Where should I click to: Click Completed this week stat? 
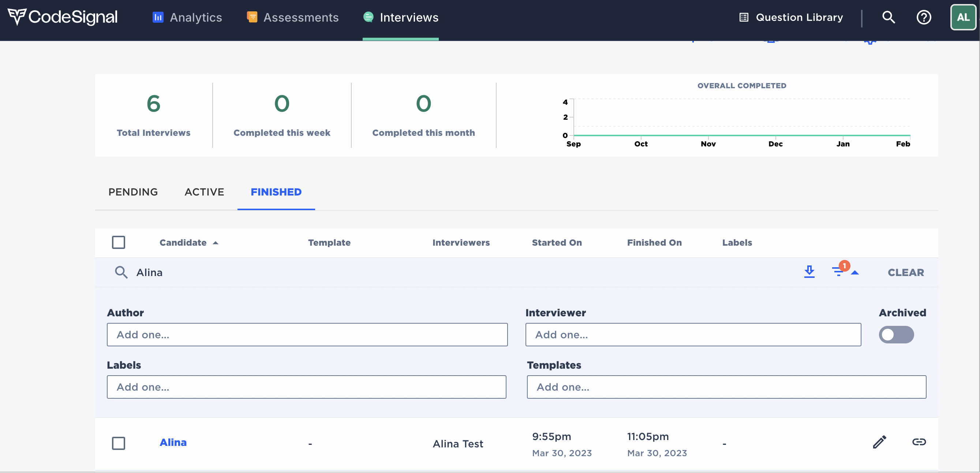pyautogui.click(x=282, y=115)
